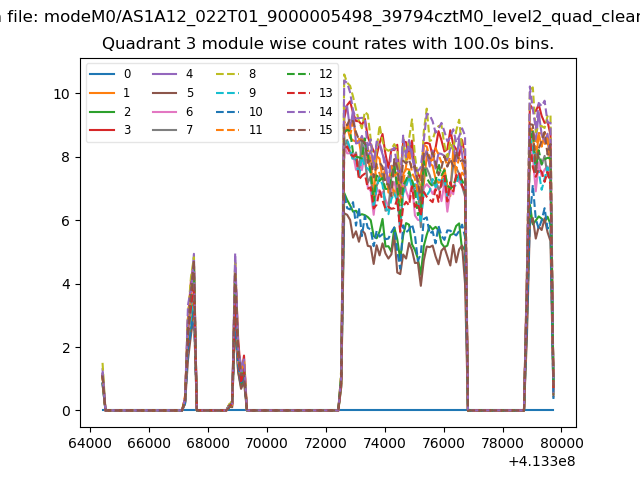Click the y-axis tick label 6
The width and height of the screenshot is (640, 480).
tap(65, 220)
